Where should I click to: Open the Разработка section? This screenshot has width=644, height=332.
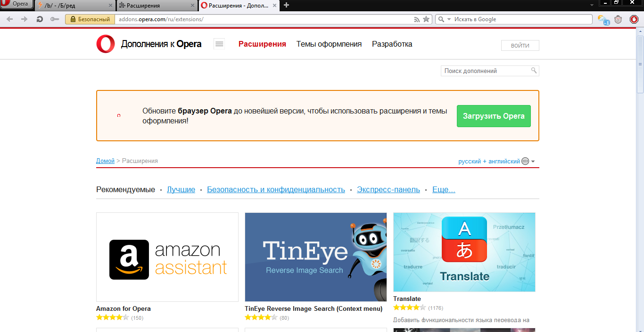(392, 44)
